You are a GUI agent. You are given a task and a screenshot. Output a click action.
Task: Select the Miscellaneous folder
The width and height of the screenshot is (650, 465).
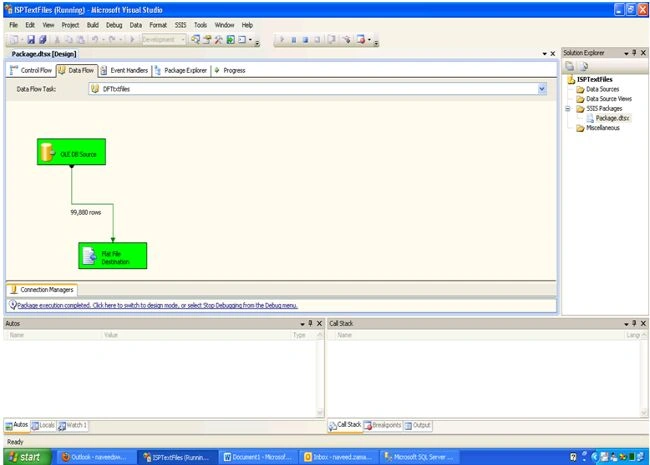pyautogui.click(x=598, y=128)
